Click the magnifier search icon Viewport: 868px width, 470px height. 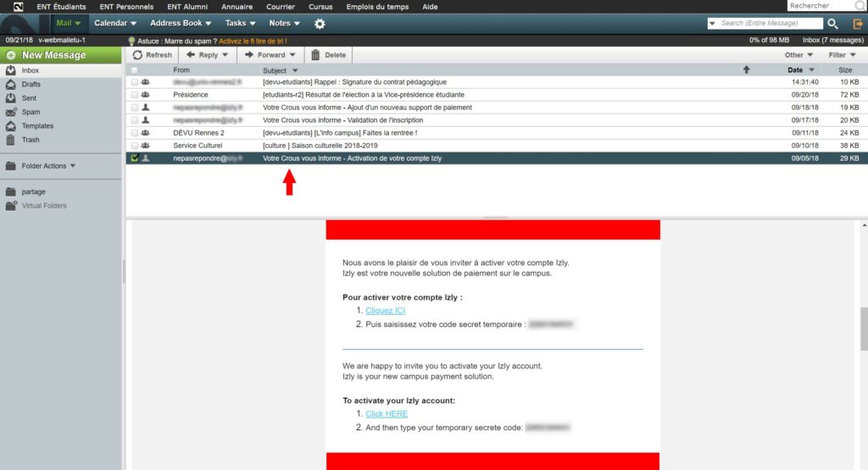832,24
